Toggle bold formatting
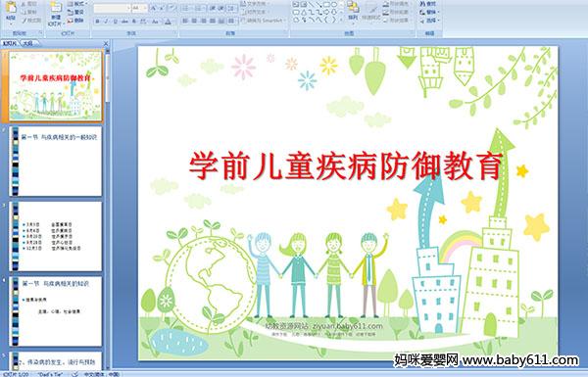This screenshot has width=588, height=377. pyautogui.click(x=97, y=22)
